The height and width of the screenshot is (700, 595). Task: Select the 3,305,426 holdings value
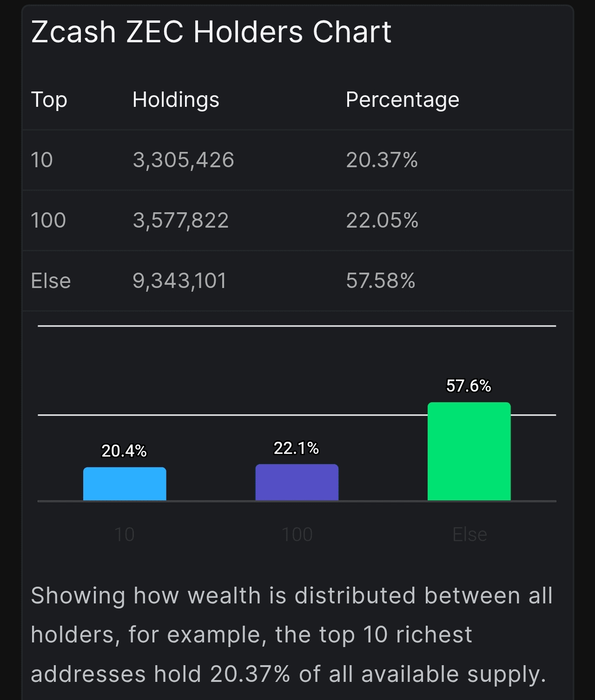click(x=183, y=160)
